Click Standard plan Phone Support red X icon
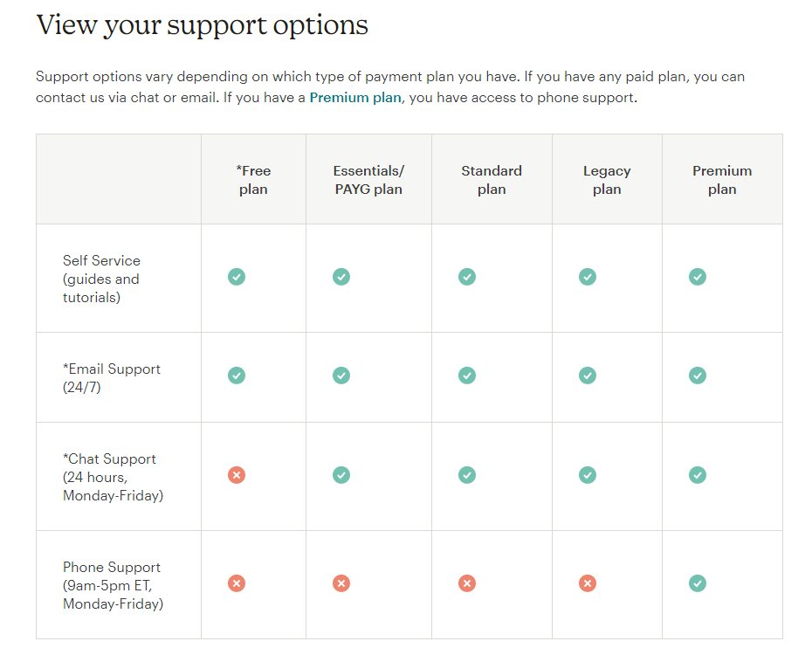This screenshot has height=655, width=812. tap(467, 583)
